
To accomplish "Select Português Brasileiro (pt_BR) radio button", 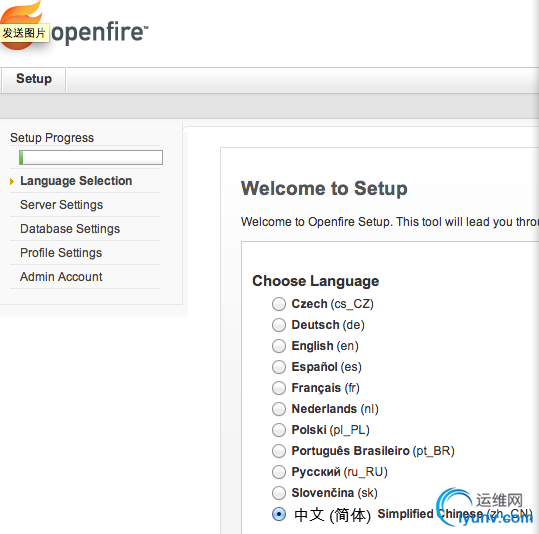I will [279, 451].
